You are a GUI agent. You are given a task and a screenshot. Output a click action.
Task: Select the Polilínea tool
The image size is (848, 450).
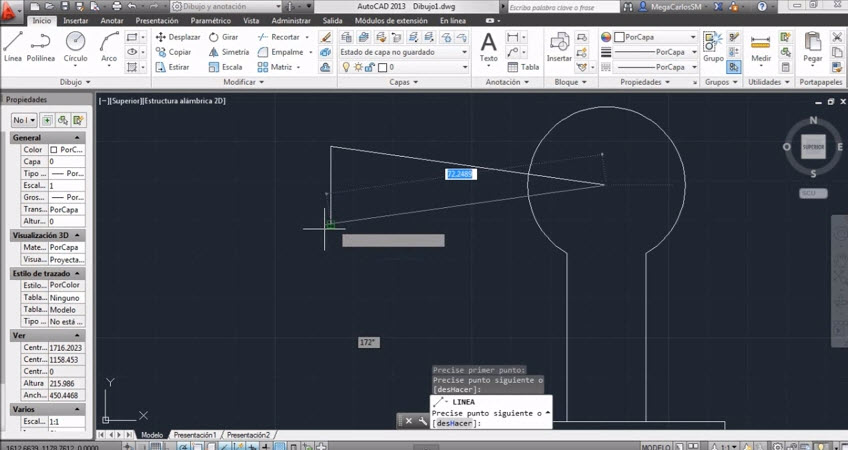tap(41, 47)
